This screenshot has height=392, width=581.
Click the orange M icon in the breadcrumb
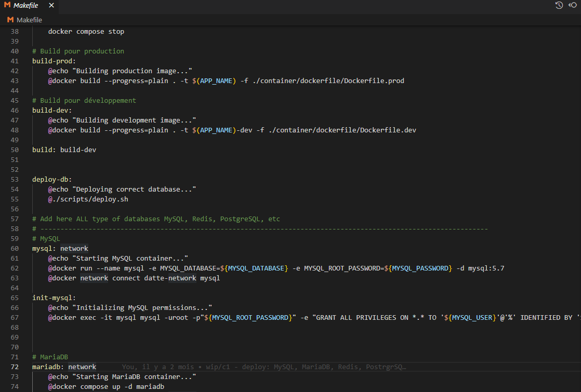point(10,20)
